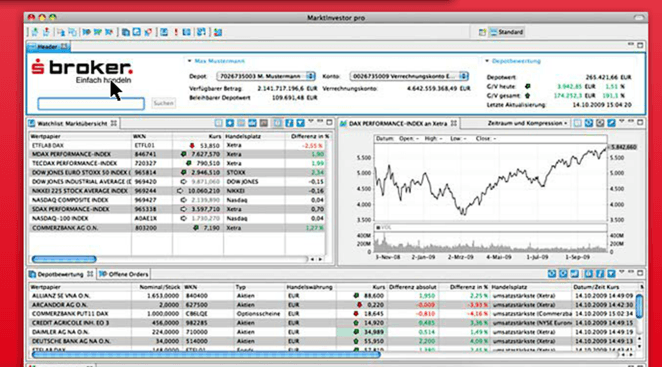663x368 pixels.
Task: Click the info icon in Depotbewertung toolbar
Action: [x=600, y=274]
